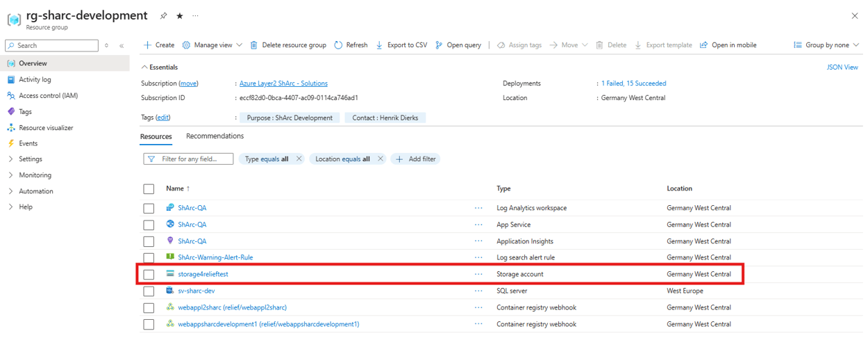The height and width of the screenshot is (347, 868).
Task: Open row options for storage4relieftest
Action: click(478, 275)
